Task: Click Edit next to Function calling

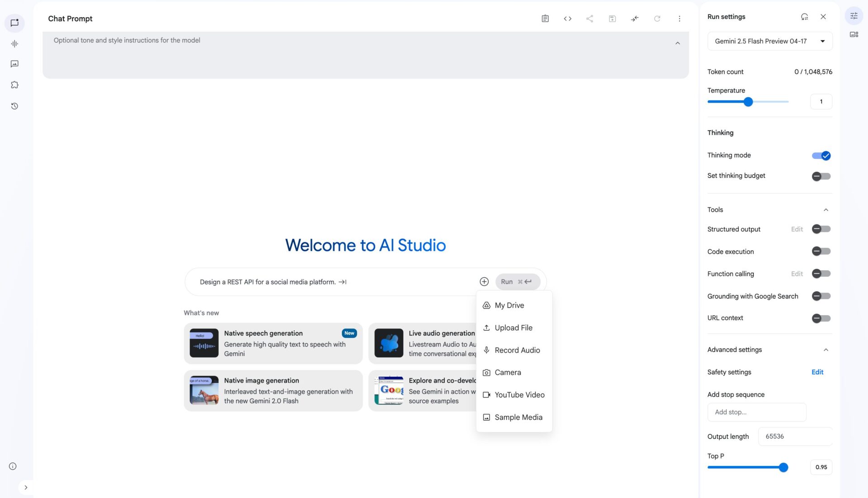Action: tap(797, 274)
